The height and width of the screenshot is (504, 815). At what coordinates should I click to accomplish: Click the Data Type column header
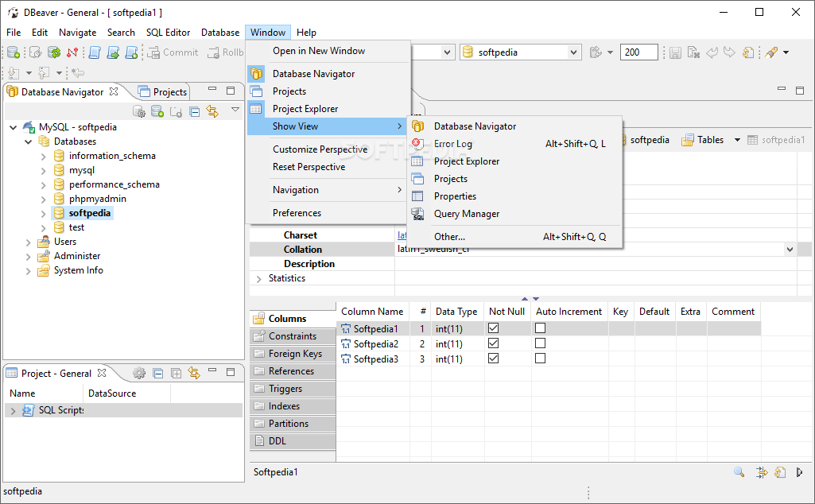(456, 312)
